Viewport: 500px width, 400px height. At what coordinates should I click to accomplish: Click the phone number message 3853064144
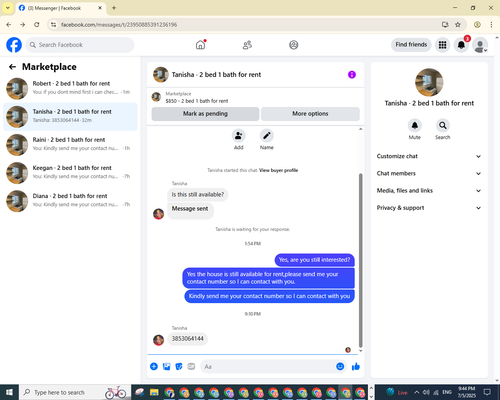188,339
